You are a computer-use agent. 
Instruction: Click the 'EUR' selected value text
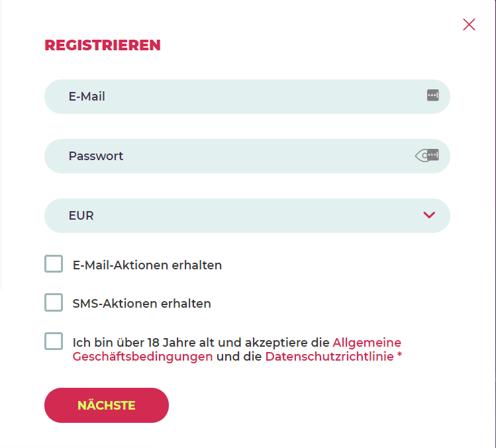pos(81,216)
